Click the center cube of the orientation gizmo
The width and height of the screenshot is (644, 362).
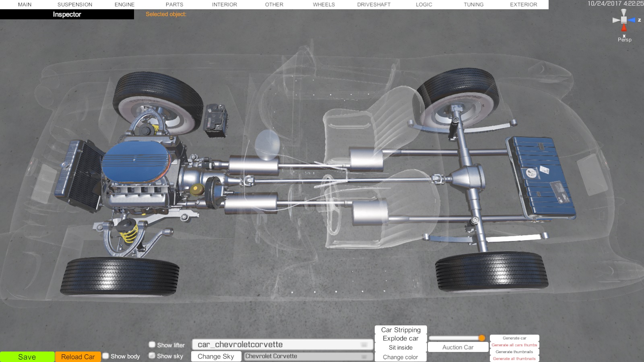coord(623,20)
